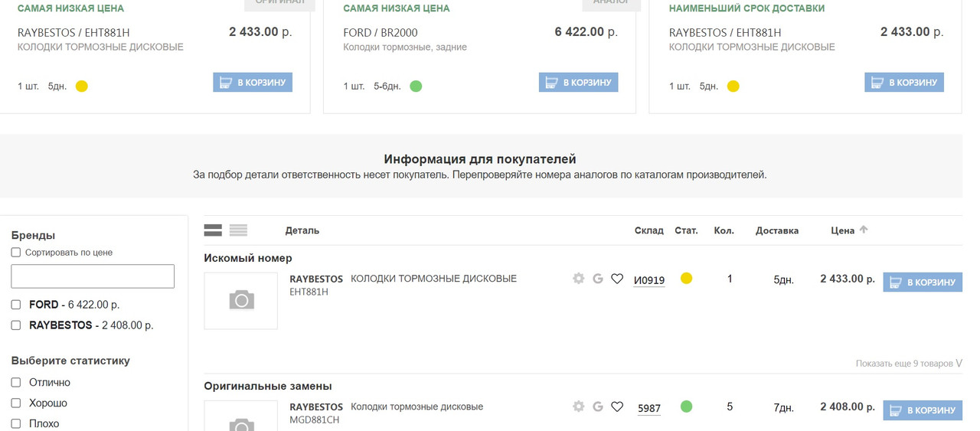Click yellow dot in lowest price RAYBESTOS card
Image resolution: width=980 pixels, height=431 pixels.
(82, 86)
